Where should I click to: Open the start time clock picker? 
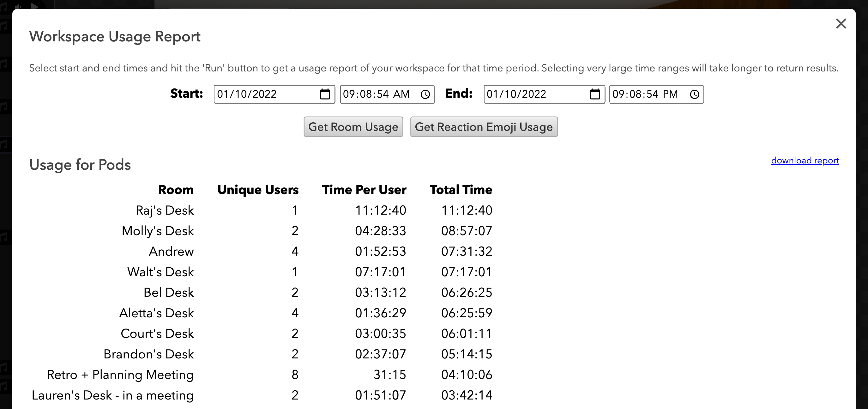[x=425, y=94]
